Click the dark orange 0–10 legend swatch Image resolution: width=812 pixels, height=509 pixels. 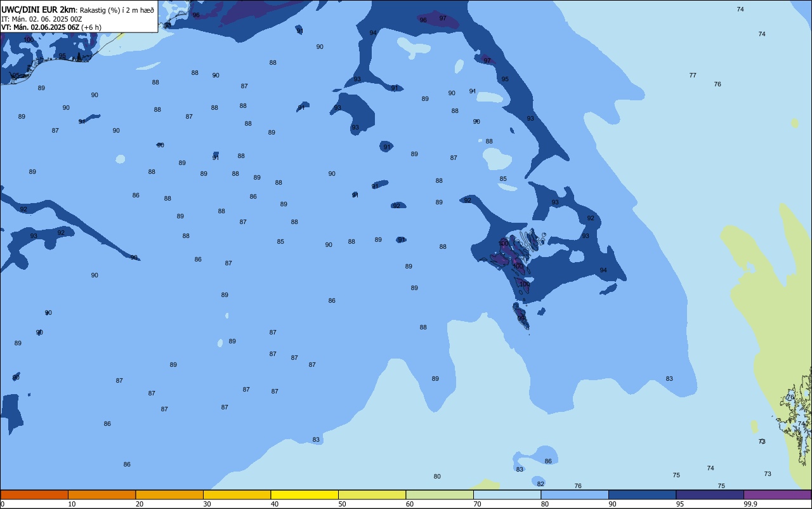point(34,494)
